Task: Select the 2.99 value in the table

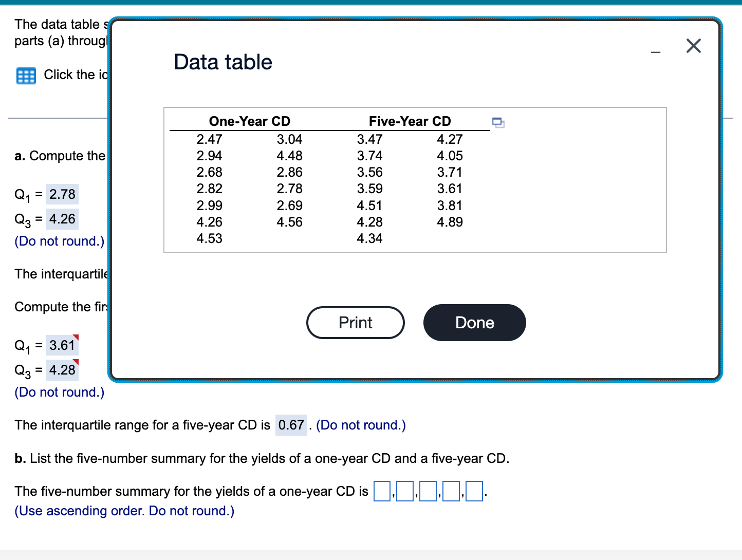Action: pyautogui.click(x=210, y=206)
